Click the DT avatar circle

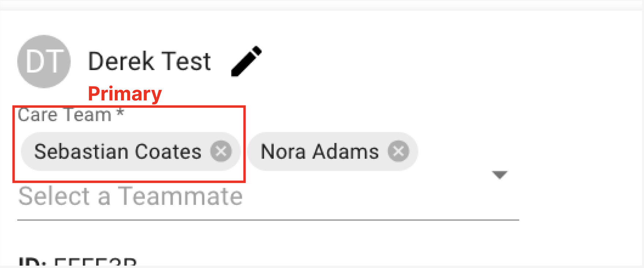[x=43, y=61]
